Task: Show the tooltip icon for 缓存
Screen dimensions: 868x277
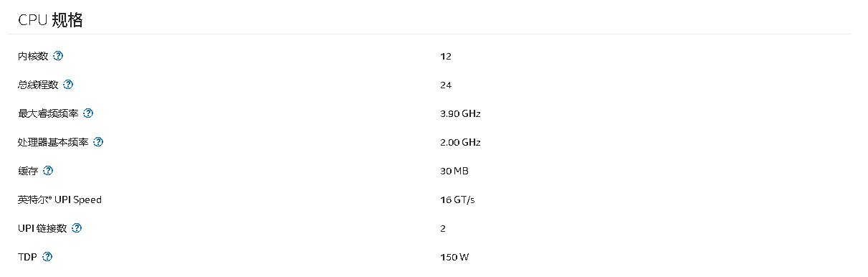Action: coord(48,171)
